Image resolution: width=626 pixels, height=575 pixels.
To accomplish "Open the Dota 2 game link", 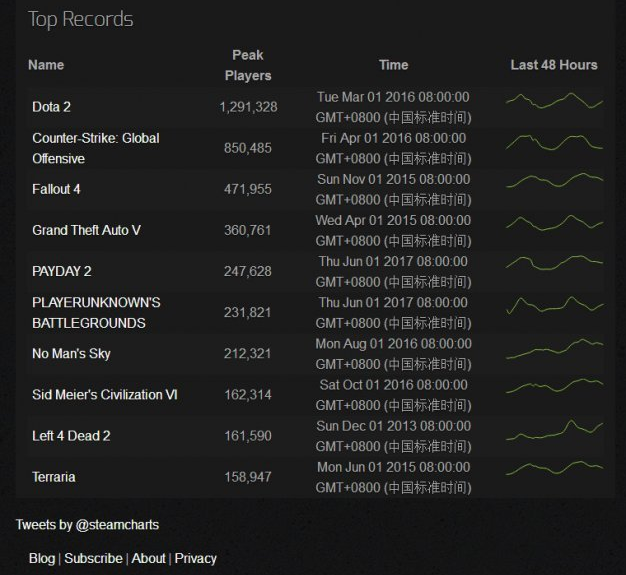I will click(x=51, y=107).
